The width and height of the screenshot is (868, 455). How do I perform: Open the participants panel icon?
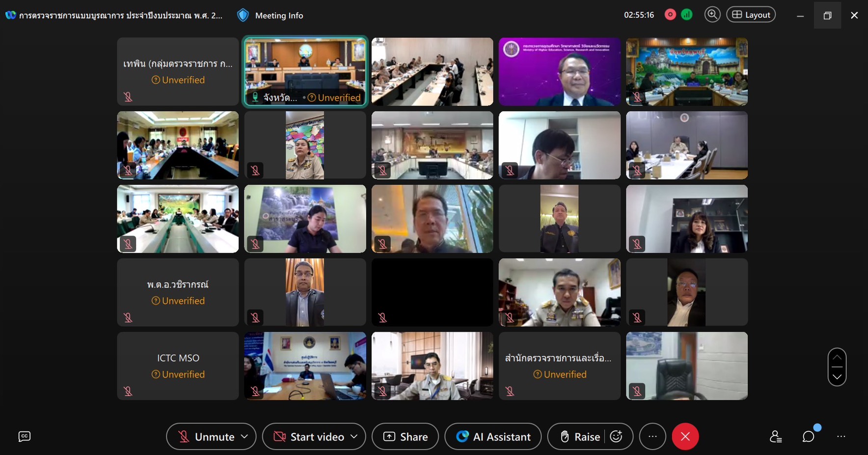pyautogui.click(x=776, y=436)
